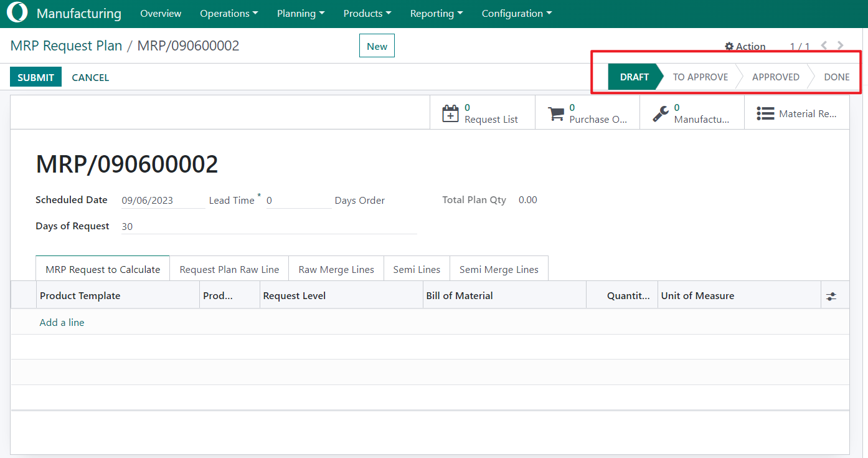Screen dimensions: 868x458
Task: Click the New record button
Action: [377, 46]
